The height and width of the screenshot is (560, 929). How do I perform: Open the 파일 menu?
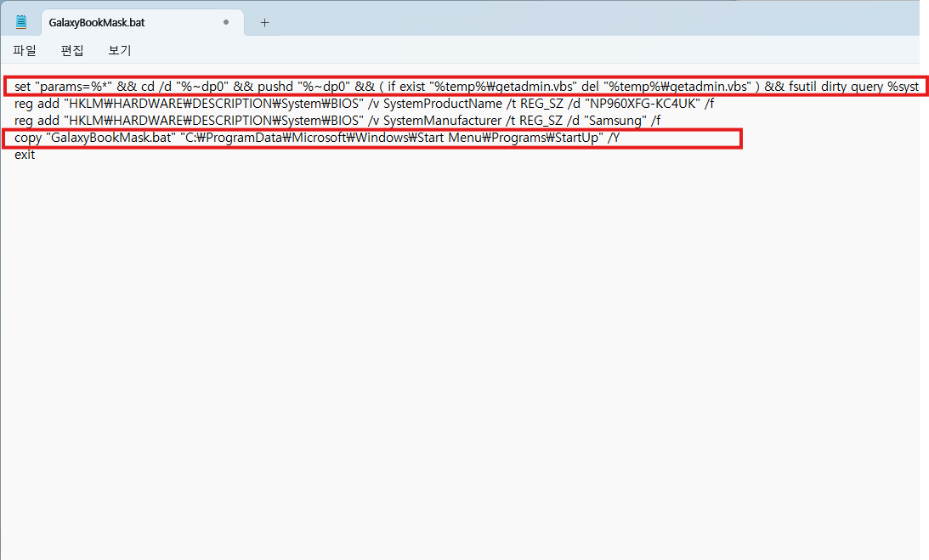(25, 50)
